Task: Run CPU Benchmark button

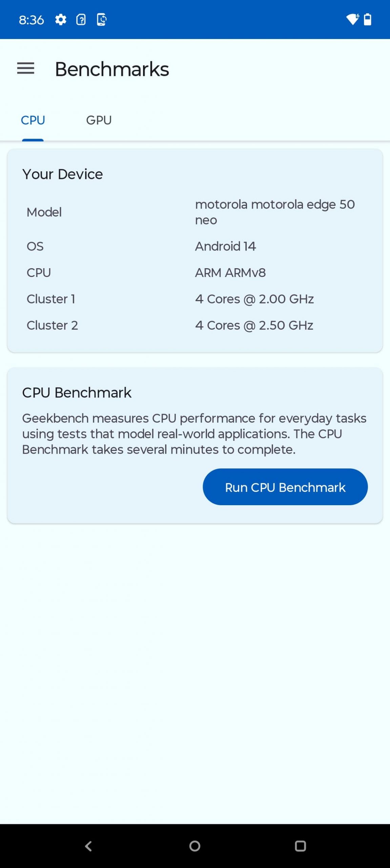Action: pyautogui.click(x=285, y=487)
